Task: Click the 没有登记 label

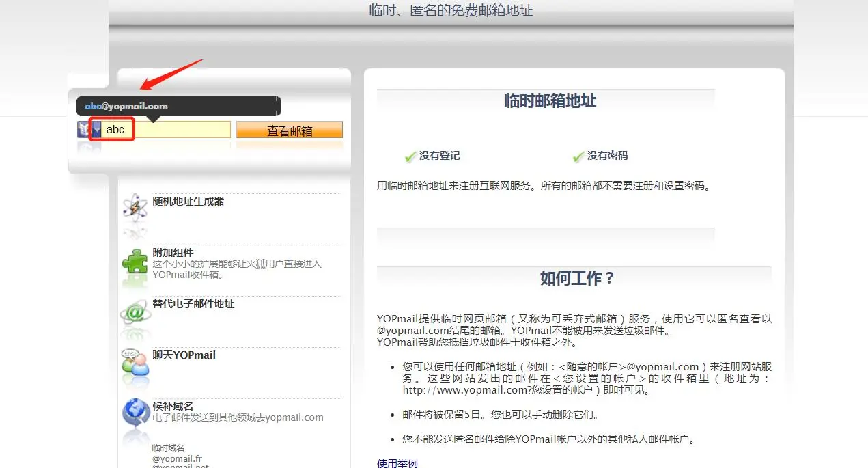Action: tap(439, 156)
